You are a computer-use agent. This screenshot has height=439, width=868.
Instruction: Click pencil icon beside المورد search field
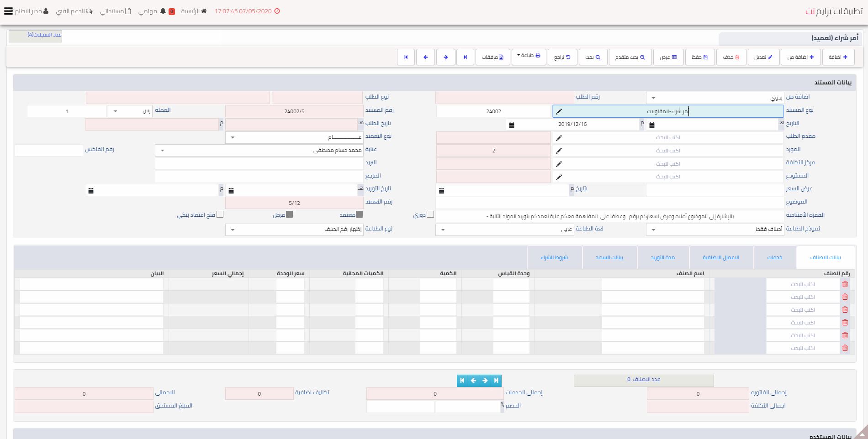559,151
